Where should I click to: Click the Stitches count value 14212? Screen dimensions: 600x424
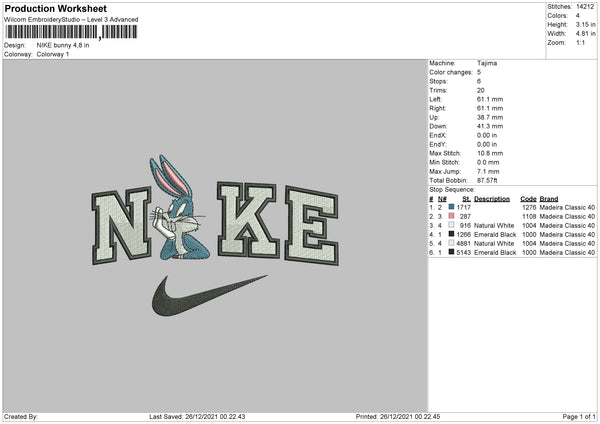(586, 6)
